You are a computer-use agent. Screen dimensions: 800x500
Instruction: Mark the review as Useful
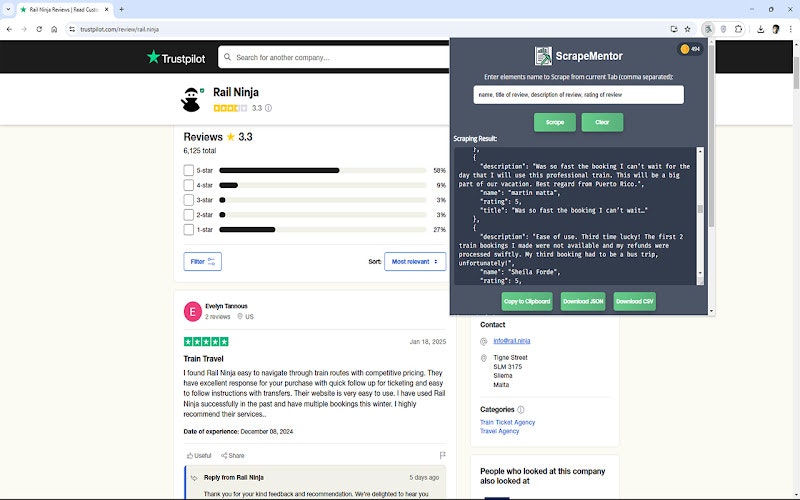(199, 456)
